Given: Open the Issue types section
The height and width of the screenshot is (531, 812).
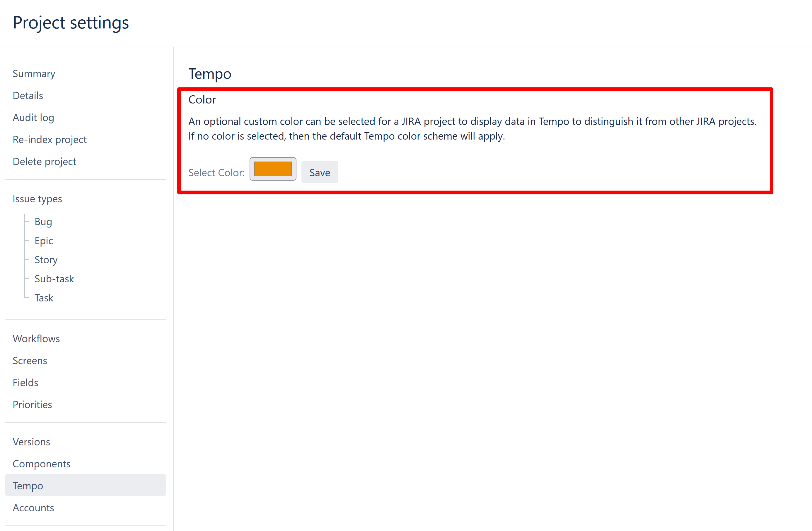Looking at the screenshot, I should [37, 199].
